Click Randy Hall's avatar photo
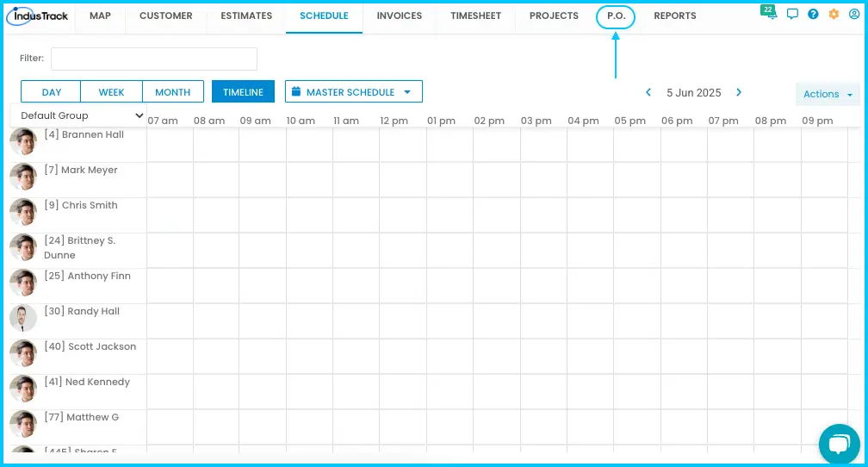The image size is (868, 467). coord(23,318)
